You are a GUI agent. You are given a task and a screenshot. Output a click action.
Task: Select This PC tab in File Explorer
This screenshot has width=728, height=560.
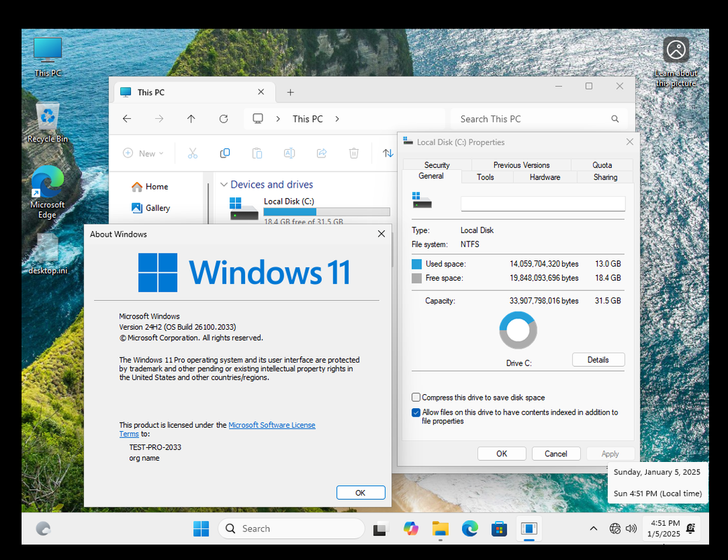coord(194,92)
